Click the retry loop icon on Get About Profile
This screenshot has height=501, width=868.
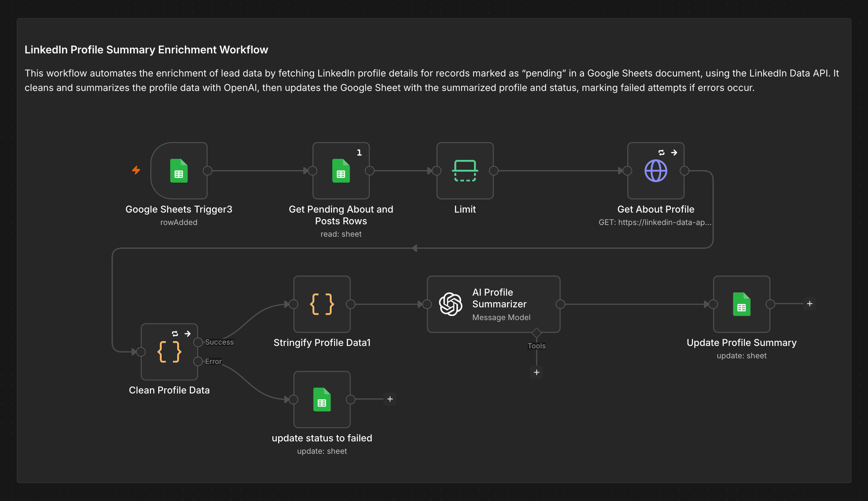click(x=661, y=152)
